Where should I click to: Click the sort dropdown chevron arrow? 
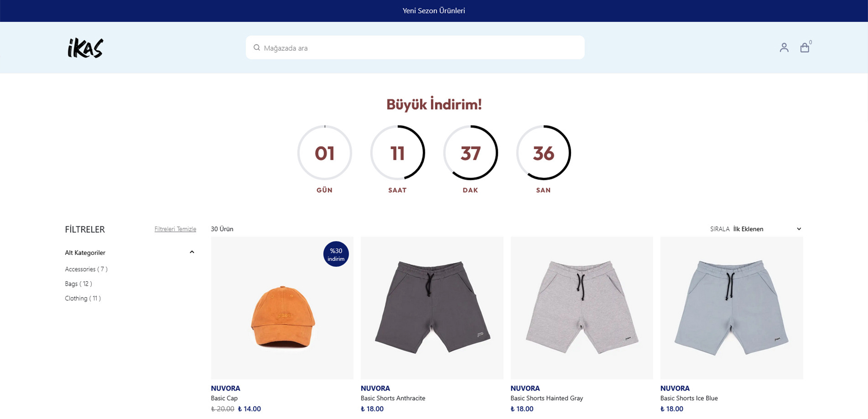(799, 229)
